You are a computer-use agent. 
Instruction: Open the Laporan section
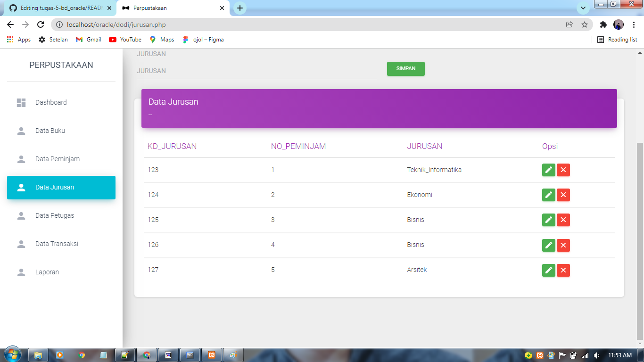click(x=47, y=272)
